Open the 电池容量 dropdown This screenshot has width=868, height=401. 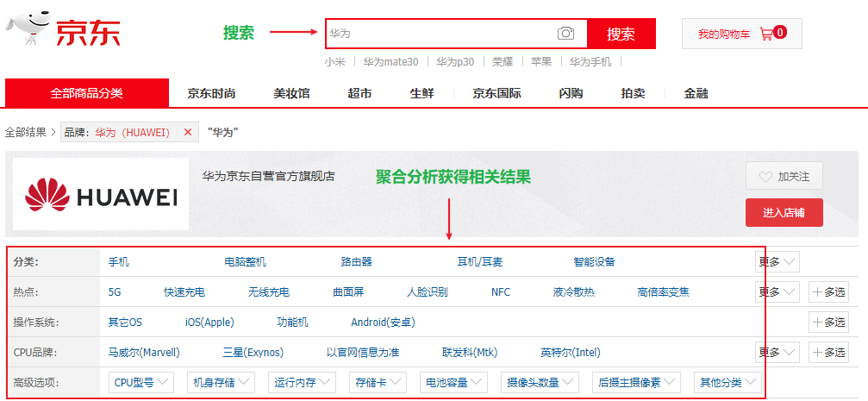point(453,382)
